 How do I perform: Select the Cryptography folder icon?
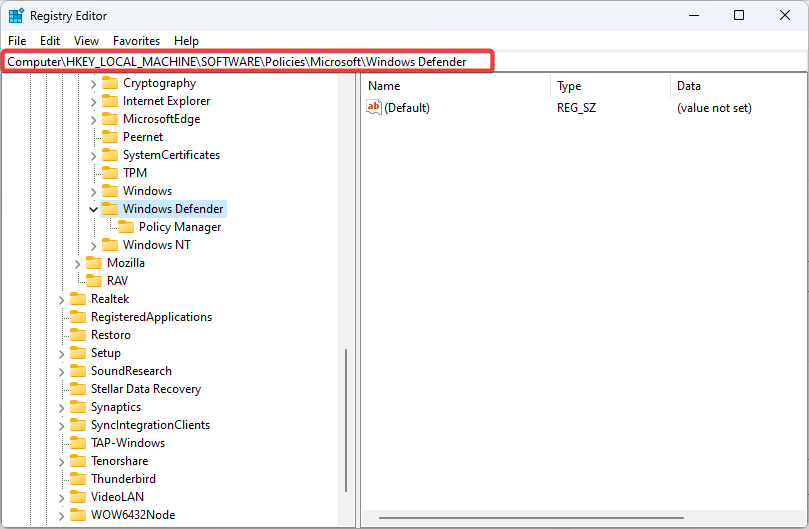point(110,83)
